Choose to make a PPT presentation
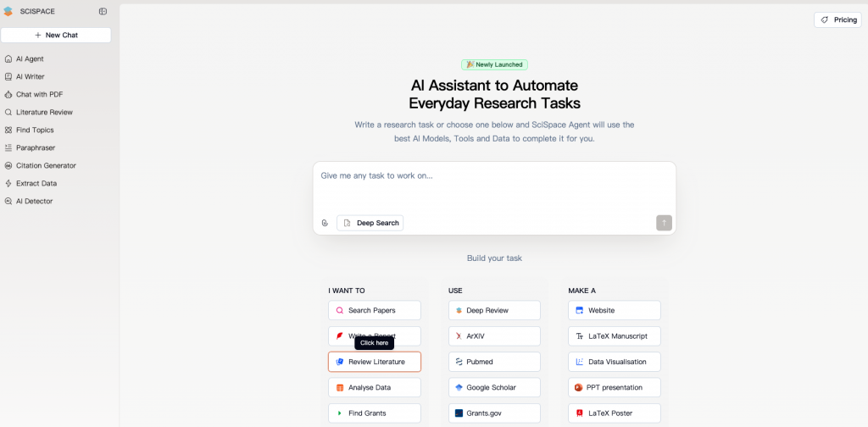This screenshot has height=427, width=868. click(x=615, y=388)
